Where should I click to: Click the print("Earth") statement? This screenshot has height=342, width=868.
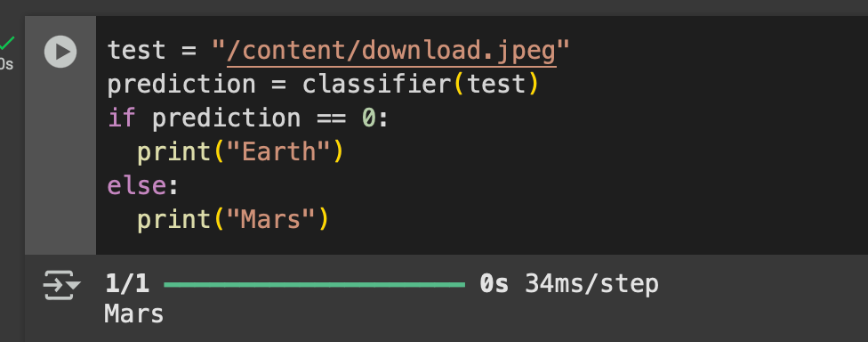pos(240,152)
